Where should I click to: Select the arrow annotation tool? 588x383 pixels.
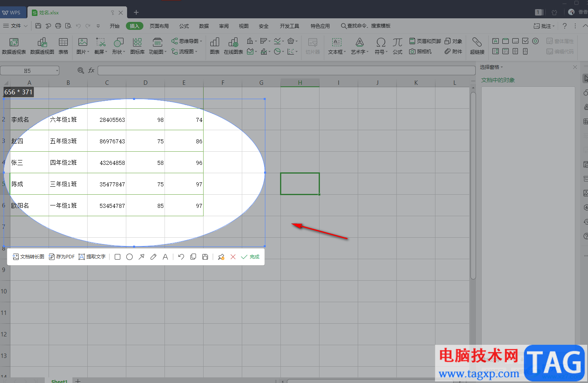pos(141,257)
